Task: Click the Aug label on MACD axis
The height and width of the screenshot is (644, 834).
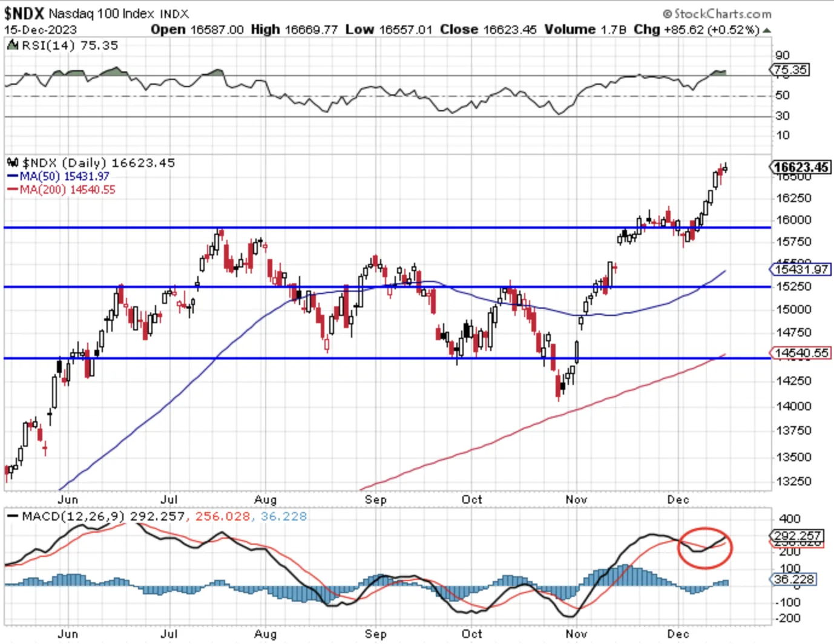Action: (x=265, y=634)
